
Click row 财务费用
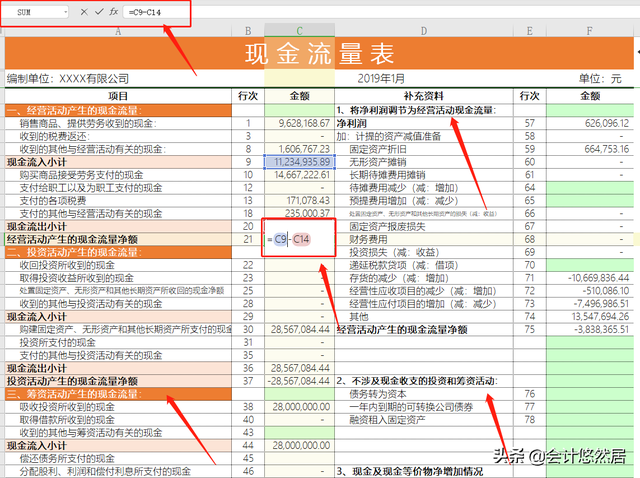click(424, 239)
